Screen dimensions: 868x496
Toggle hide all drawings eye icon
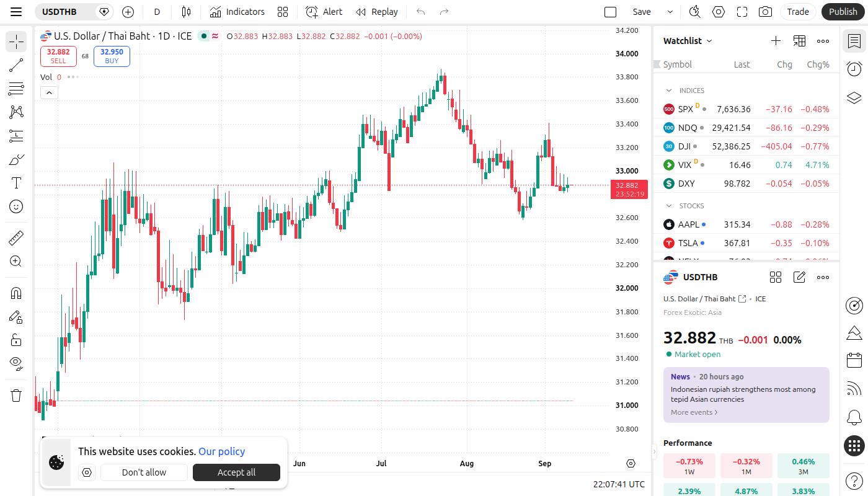point(16,363)
